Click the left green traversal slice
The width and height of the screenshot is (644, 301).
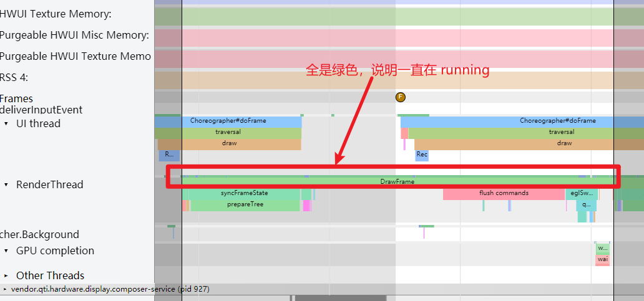[x=228, y=132]
